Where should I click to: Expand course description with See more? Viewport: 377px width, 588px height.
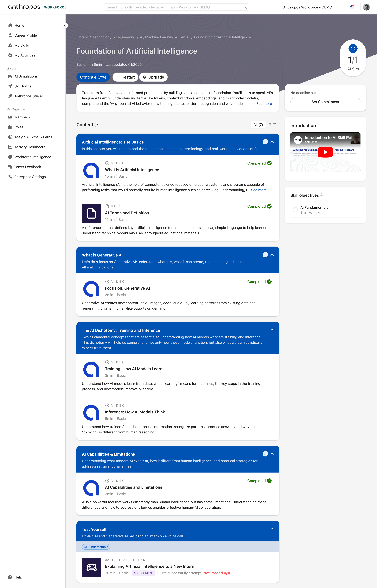coord(264,104)
